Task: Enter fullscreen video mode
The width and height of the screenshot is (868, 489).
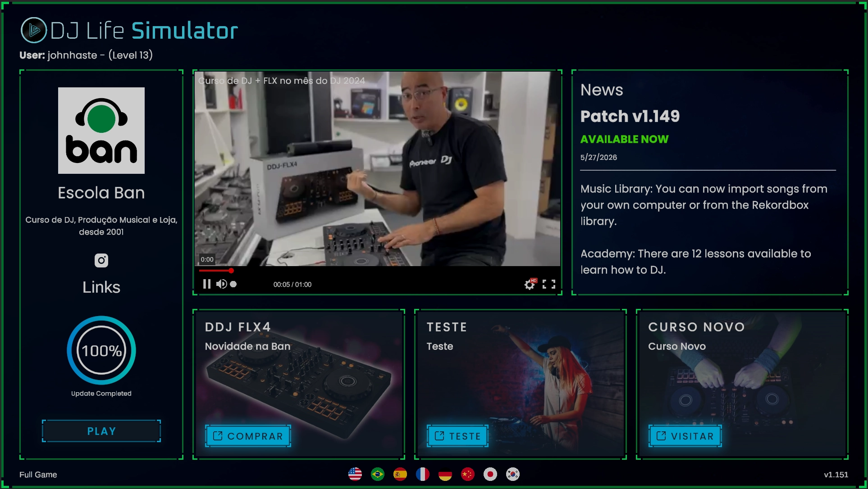Action: tap(549, 284)
